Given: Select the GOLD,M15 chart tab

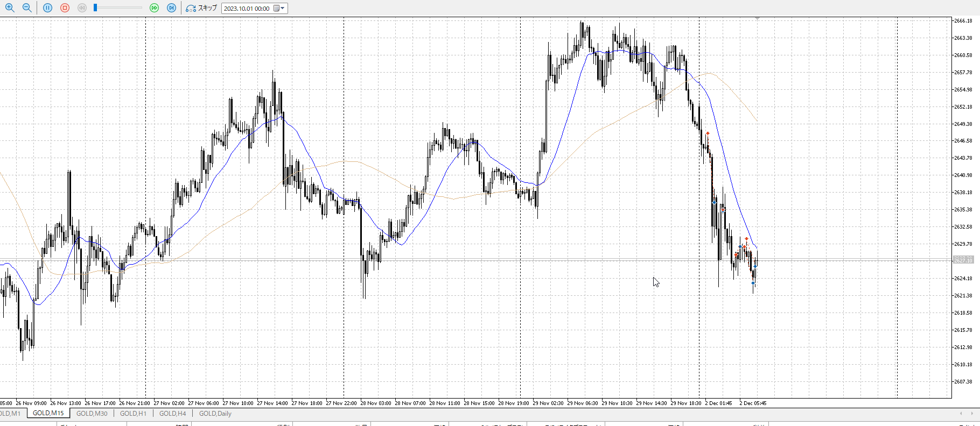Looking at the screenshot, I should click(x=48, y=414).
